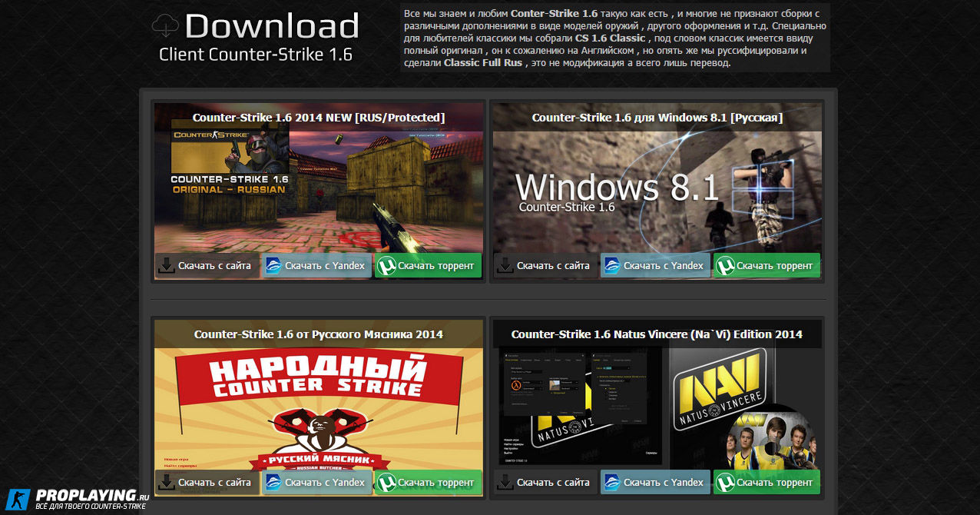
Task: Click the Download page heading
Action: pos(272,26)
